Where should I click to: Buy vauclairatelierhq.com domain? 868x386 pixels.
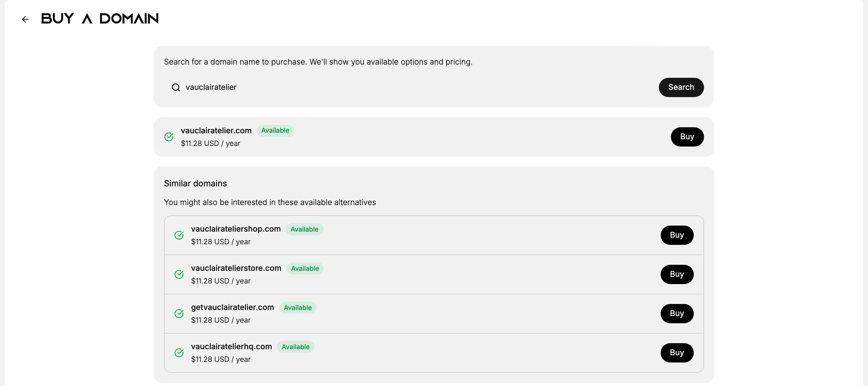[677, 353]
